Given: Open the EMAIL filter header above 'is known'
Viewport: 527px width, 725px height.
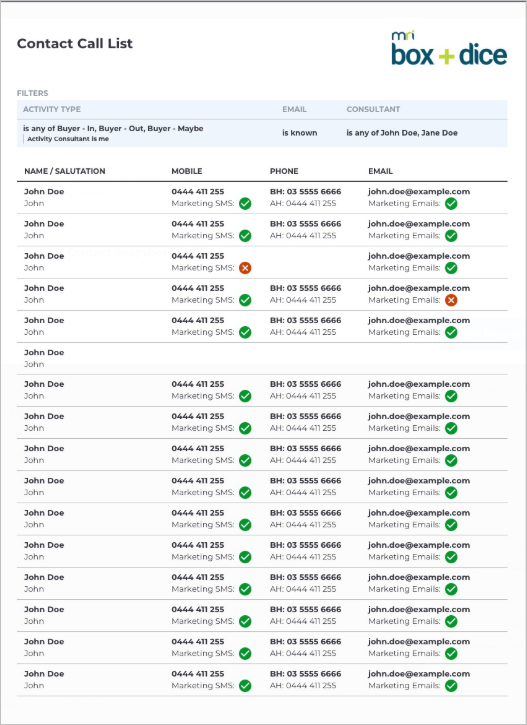Looking at the screenshot, I should coord(294,109).
